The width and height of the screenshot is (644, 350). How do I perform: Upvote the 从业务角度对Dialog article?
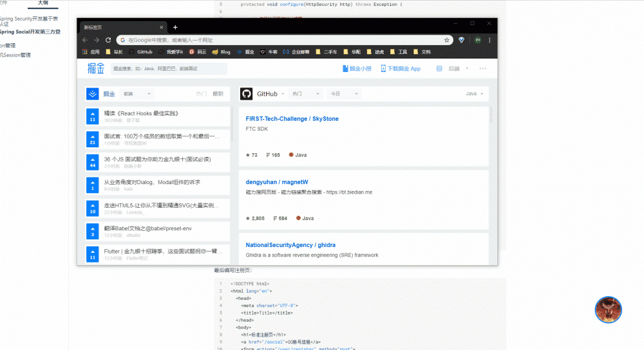point(92,185)
